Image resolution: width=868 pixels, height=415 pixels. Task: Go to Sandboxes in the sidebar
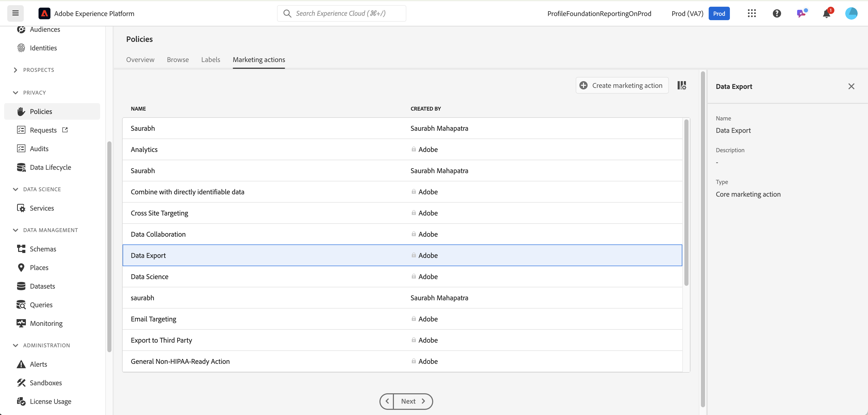(46, 383)
